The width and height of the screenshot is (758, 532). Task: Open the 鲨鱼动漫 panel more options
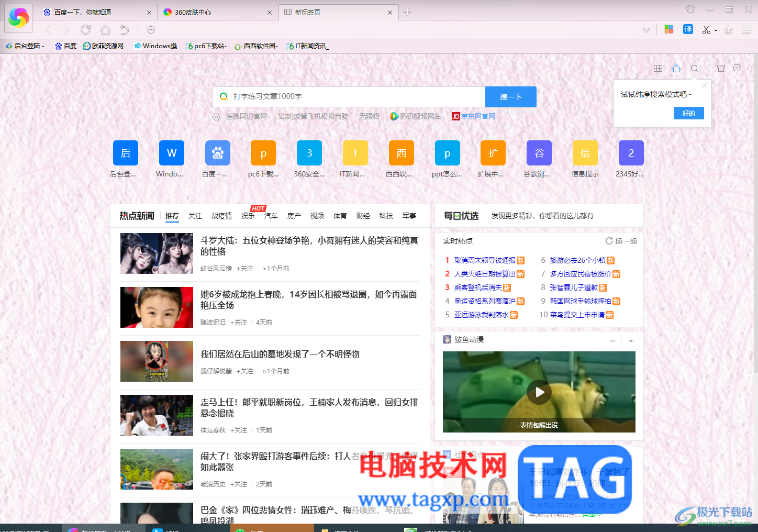click(631, 341)
